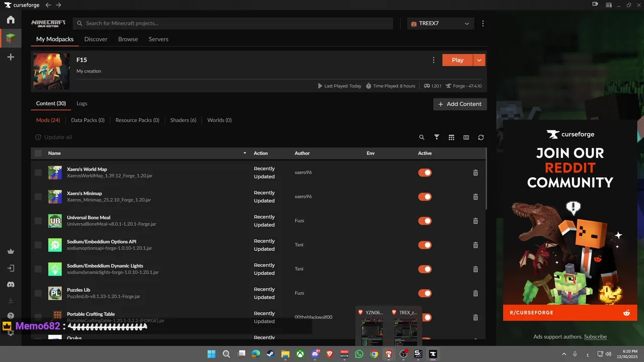The width and height of the screenshot is (644, 362).
Task: Click the search magnifier icon above mods table
Action: pyautogui.click(x=422, y=137)
